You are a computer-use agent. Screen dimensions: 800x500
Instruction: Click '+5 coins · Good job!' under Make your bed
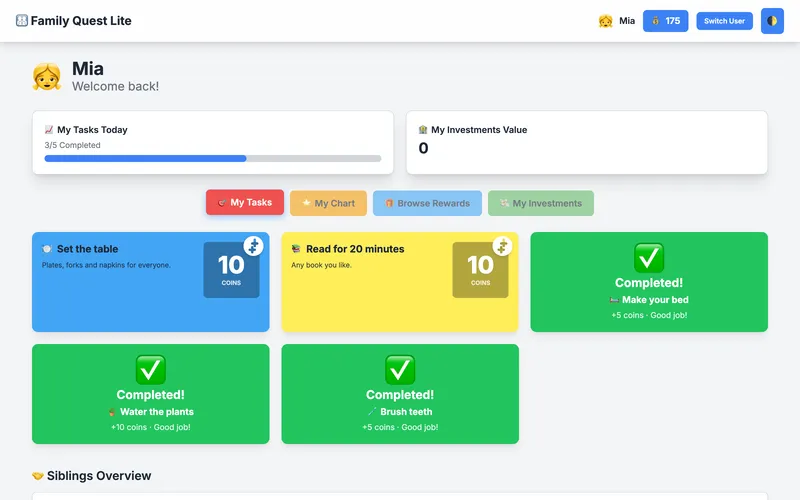click(649, 315)
